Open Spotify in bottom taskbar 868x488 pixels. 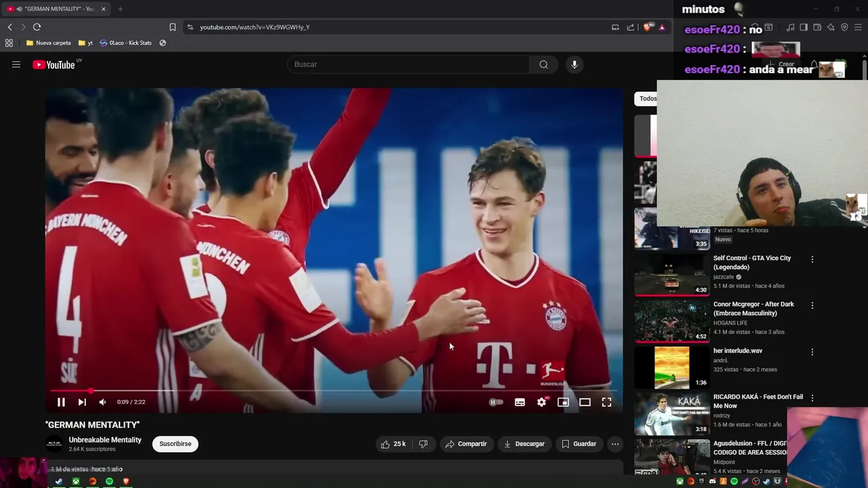pos(109,481)
